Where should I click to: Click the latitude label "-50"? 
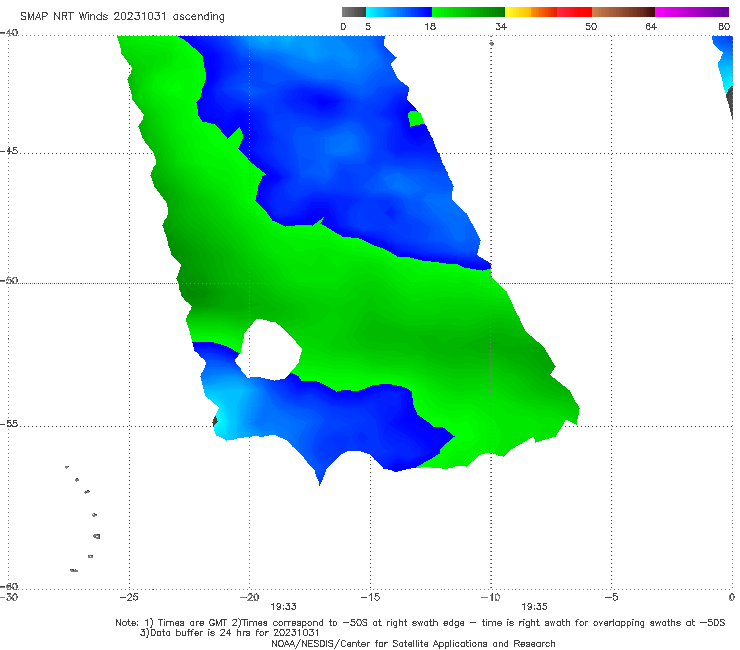click(9, 280)
